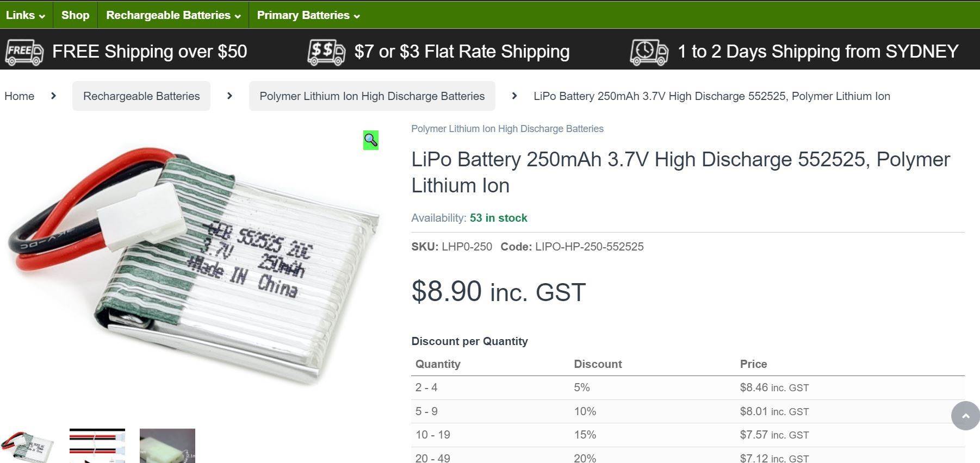The width and height of the screenshot is (980, 463).
Task: Open the Primary Batteries dropdown menu
Action: click(308, 15)
